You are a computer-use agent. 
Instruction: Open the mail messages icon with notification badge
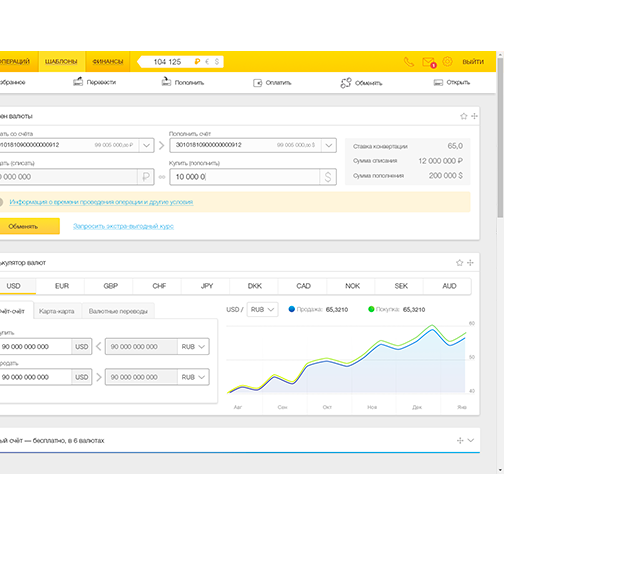(428, 62)
